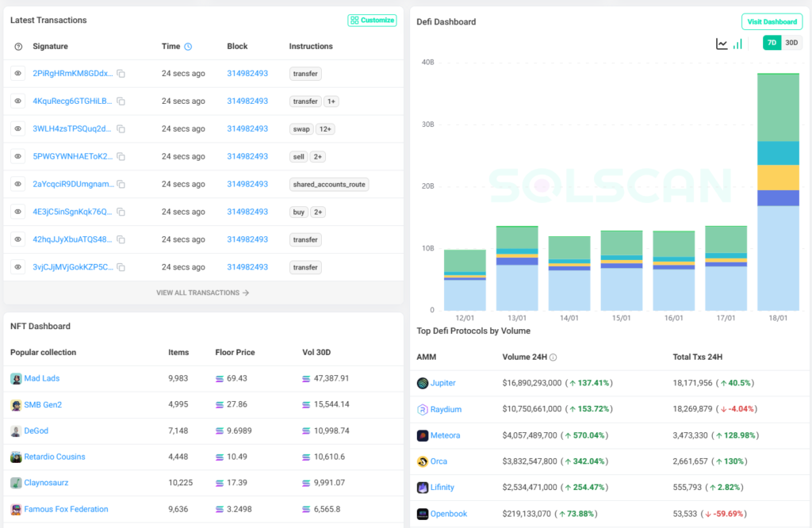Click the line chart view icon
Image resolution: width=812 pixels, height=528 pixels.
(722, 44)
